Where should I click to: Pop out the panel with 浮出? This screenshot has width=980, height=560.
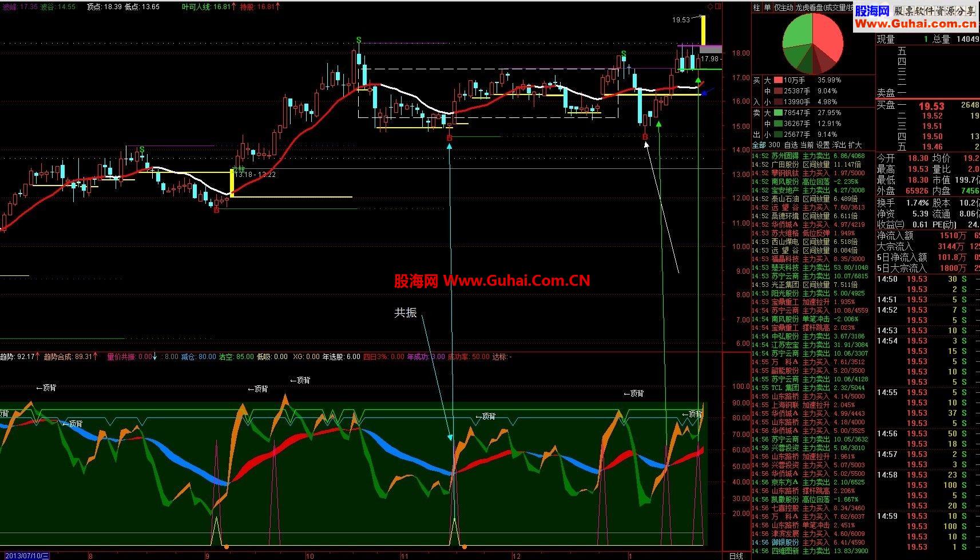(839, 145)
